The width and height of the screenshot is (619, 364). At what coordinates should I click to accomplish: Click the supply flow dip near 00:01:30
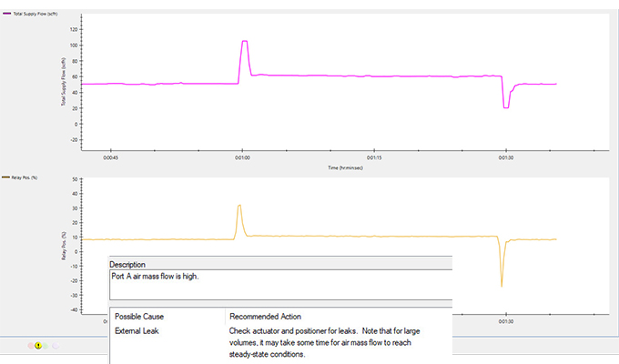click(x=506, y=107)
